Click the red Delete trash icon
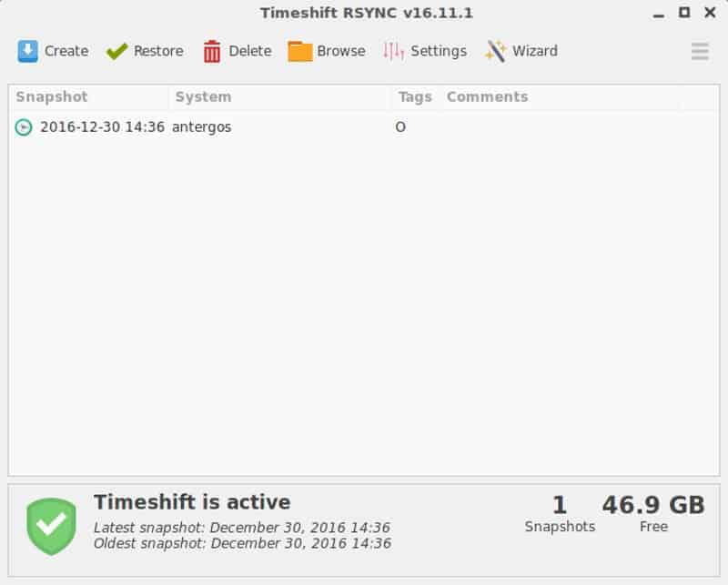728x585 pixels. (x=212, y=51)
